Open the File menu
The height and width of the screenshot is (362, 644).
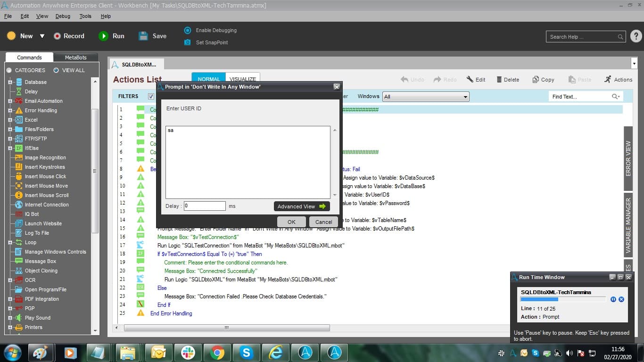(8, 16)
